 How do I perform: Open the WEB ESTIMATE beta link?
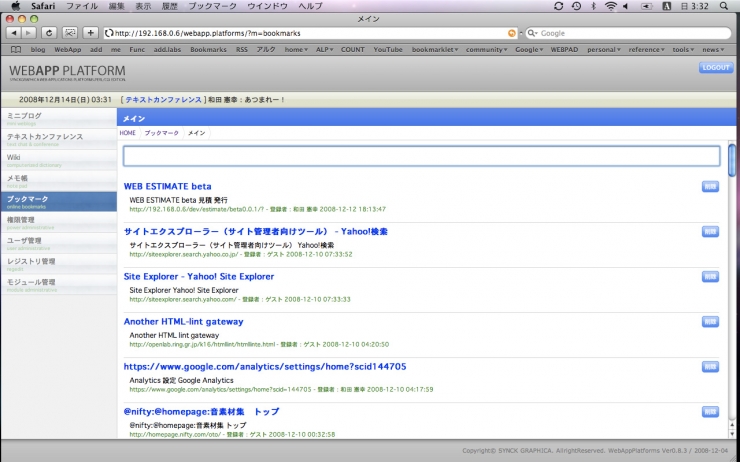pos(168,186)
